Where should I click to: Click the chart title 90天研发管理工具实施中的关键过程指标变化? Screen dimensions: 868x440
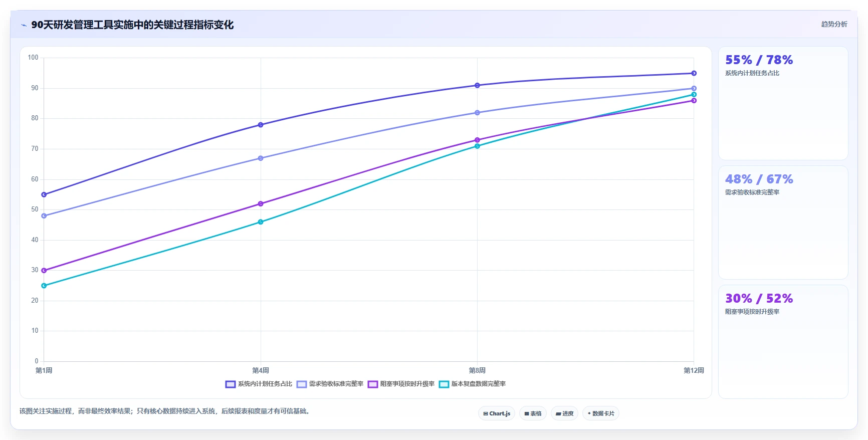pyautogui.click(x=132, y=25)
